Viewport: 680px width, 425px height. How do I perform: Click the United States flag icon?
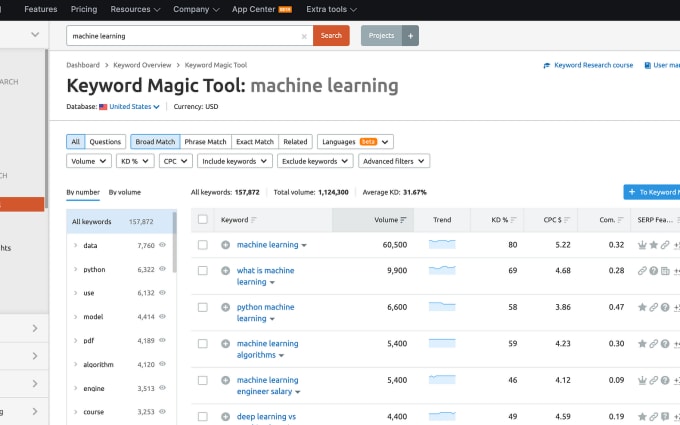[x=103, y=107]
